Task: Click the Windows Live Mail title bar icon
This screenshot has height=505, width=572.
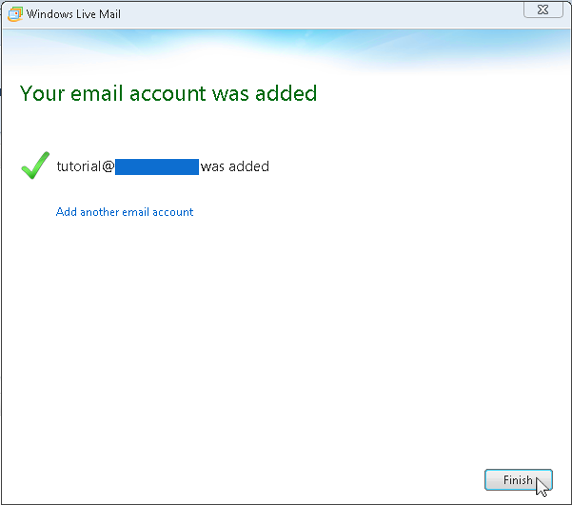Action: 15,14
